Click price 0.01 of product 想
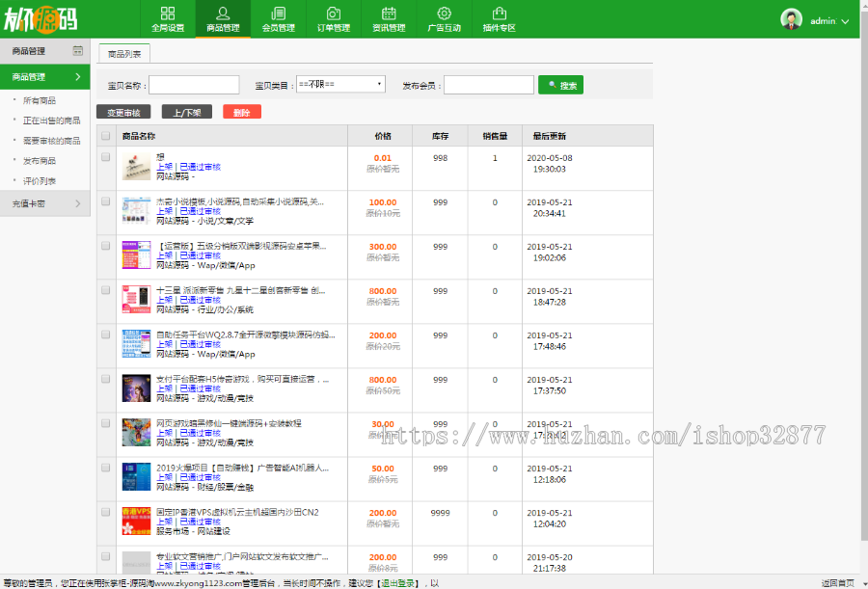 383,158
